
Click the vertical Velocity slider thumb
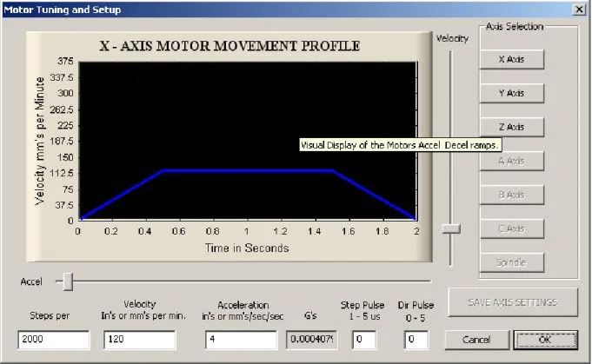(451, 228)
